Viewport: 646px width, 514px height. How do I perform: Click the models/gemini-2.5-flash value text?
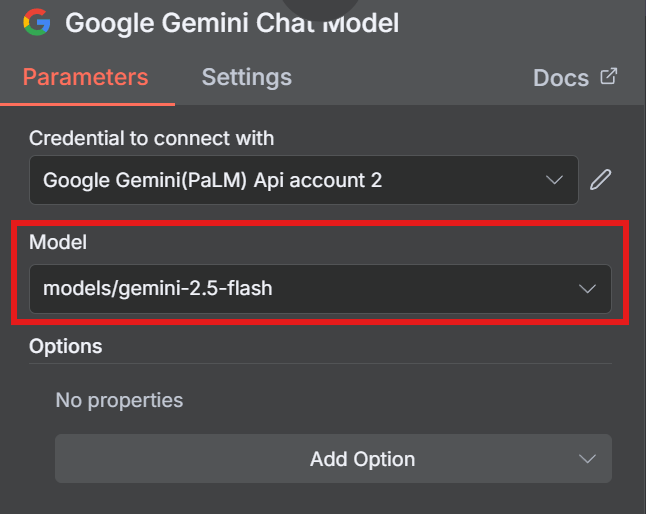pos(158,289)
